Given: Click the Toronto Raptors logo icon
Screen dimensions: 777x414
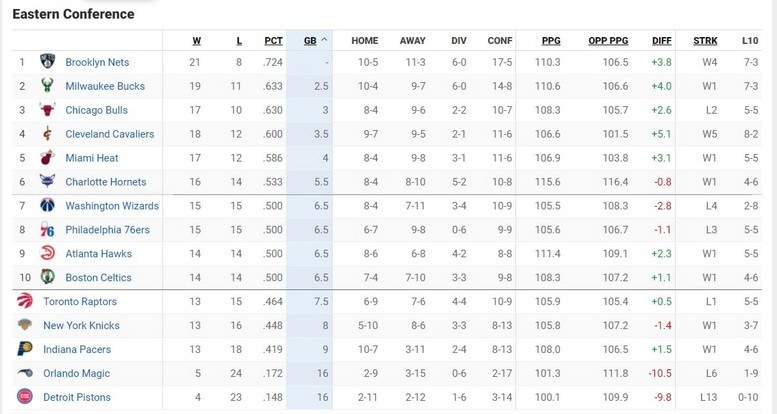Looking at the screenshot, I should (x=25, y=301).
